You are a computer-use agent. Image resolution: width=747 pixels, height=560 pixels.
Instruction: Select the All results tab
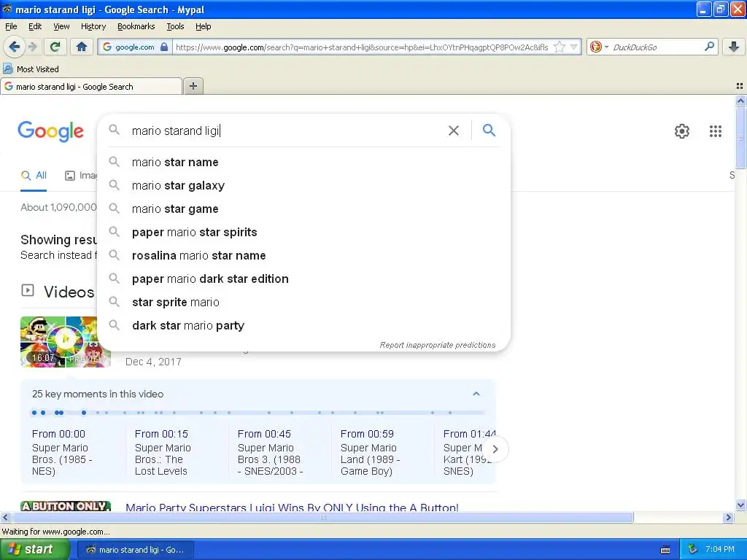click(x=34, y=175)
